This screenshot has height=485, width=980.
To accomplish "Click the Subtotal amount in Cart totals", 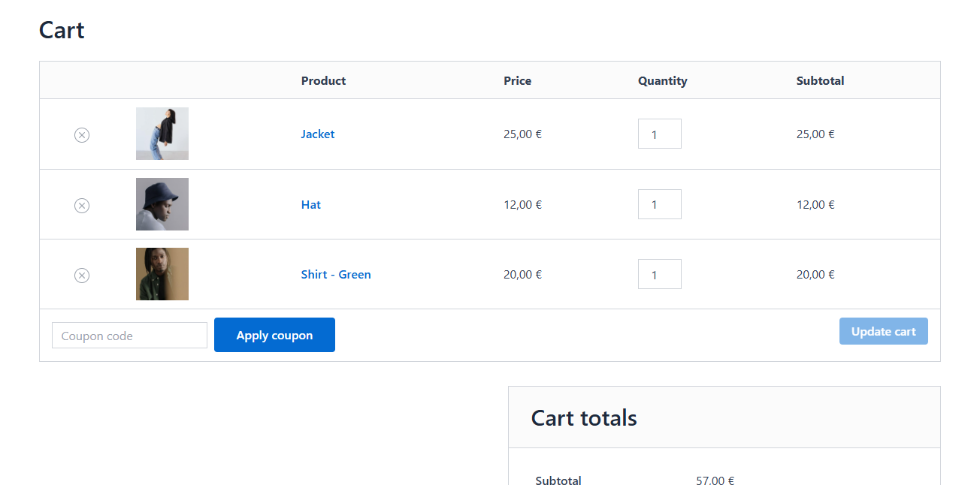I will tap(715, 480).
